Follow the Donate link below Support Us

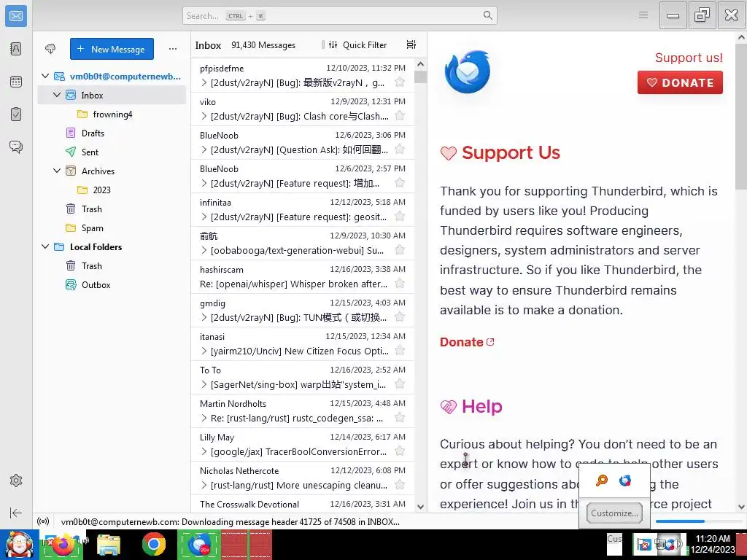click(x=467, y=342)
